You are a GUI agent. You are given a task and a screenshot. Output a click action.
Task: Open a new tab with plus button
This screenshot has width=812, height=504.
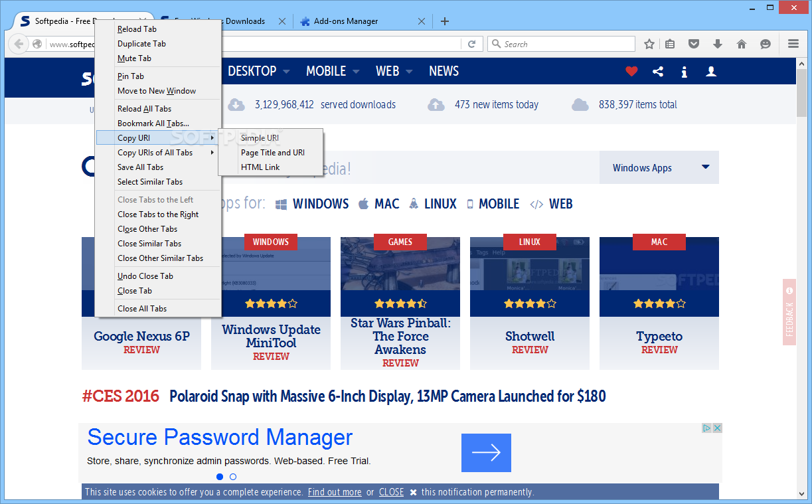445,21
